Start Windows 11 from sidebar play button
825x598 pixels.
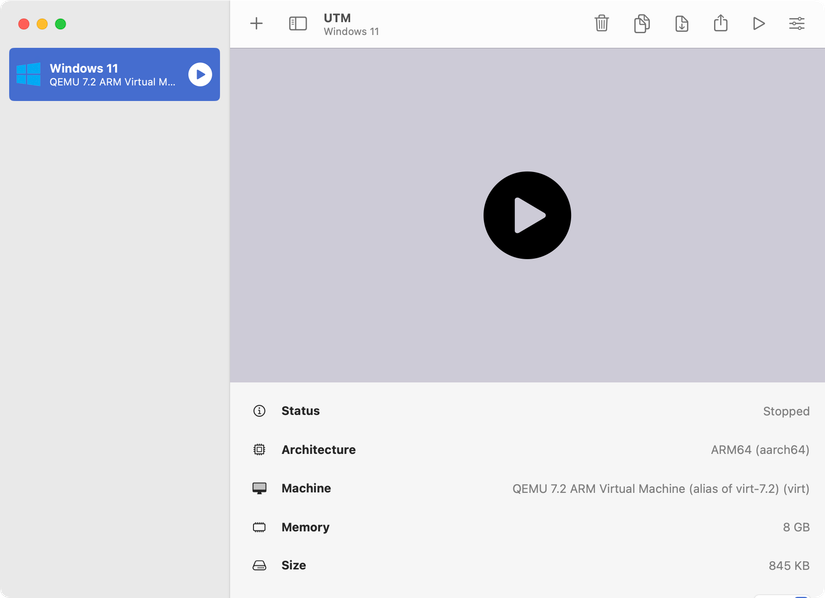200,74
